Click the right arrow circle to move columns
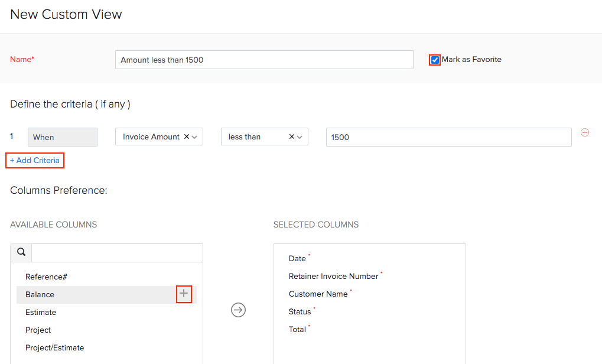 238,310
